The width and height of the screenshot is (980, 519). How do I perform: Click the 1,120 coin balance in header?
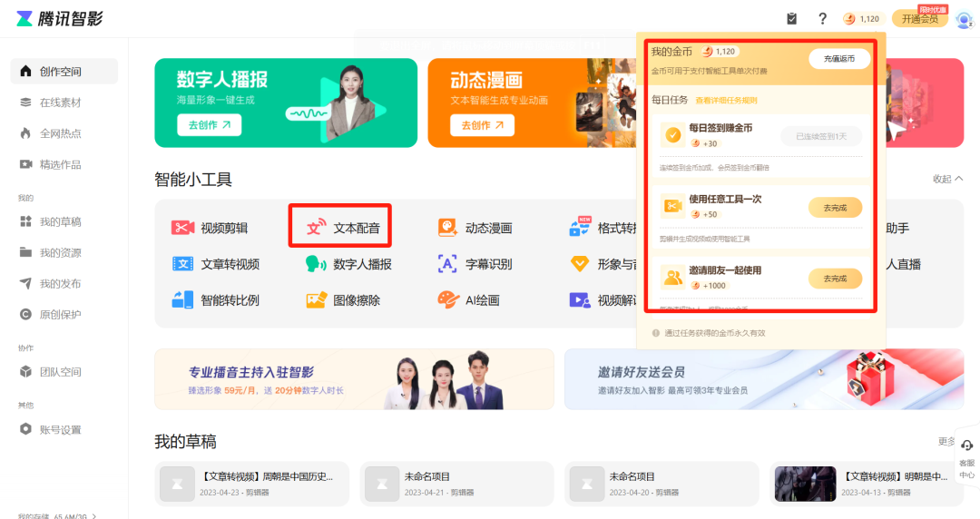(x=862, y=19)
